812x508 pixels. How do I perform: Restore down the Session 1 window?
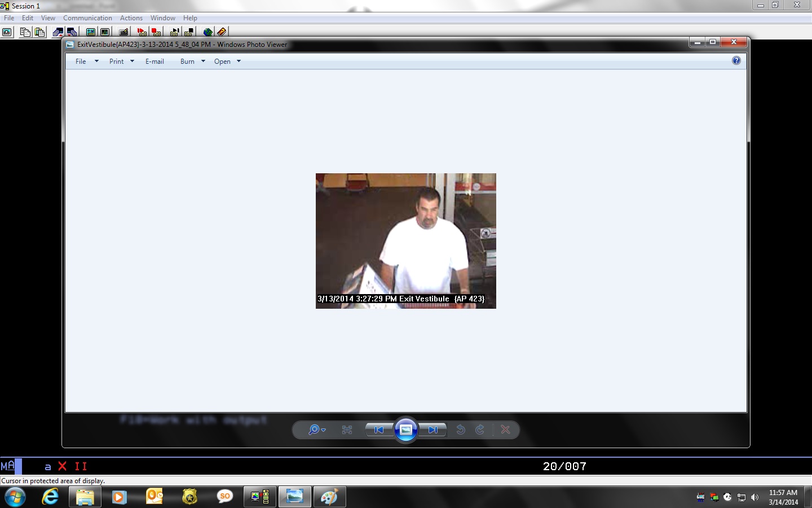775,5
